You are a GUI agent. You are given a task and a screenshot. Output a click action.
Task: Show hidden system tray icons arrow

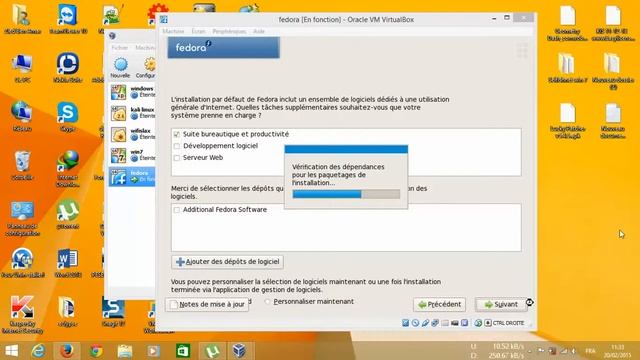tap(530, 351)
